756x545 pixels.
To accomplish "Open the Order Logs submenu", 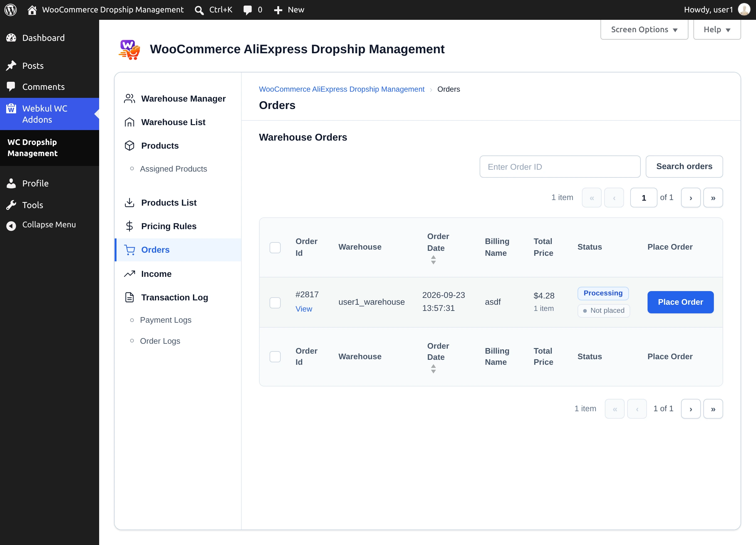I will (x=160, y=341).
